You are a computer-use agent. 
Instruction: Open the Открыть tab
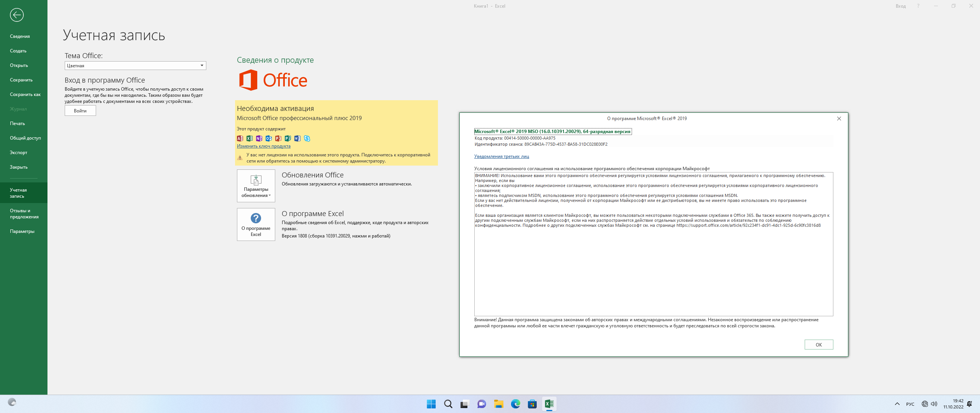(19, 65)
